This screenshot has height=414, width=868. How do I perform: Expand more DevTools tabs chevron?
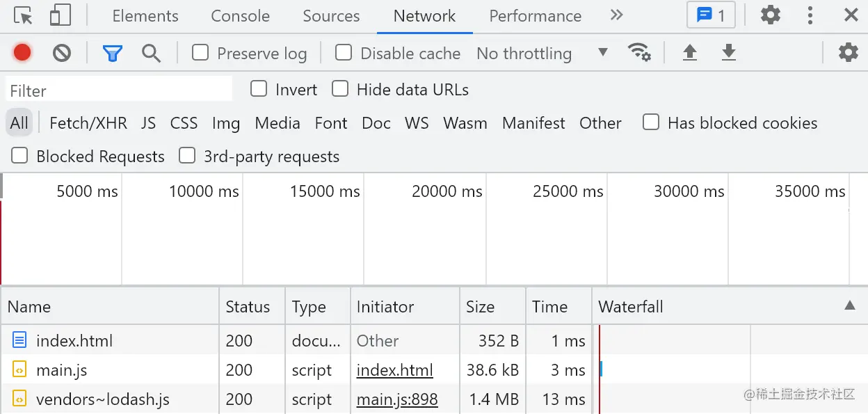616,15
